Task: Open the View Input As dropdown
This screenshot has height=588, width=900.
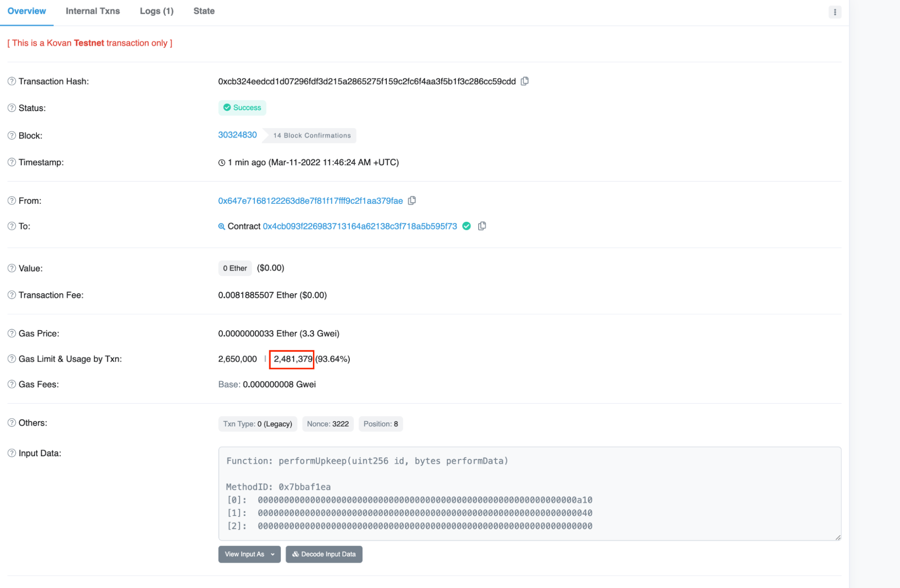Action: pos(249,554)
